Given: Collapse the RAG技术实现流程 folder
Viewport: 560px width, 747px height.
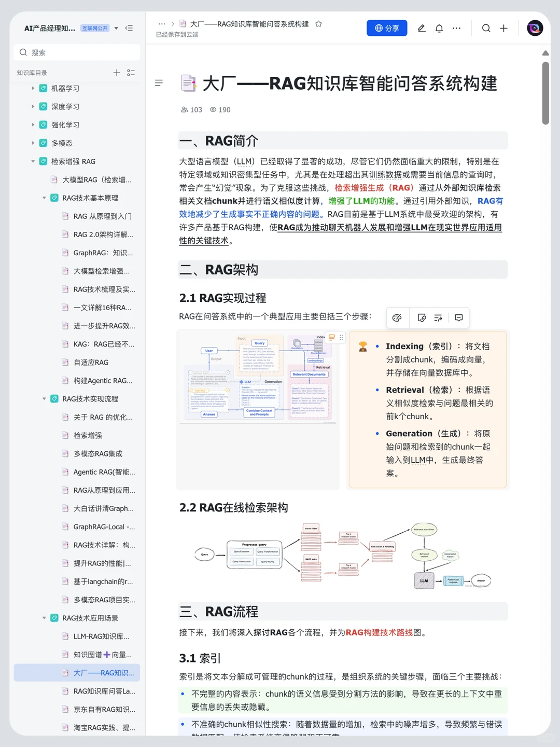Looking at the screenshot, I should coord(44,398).
